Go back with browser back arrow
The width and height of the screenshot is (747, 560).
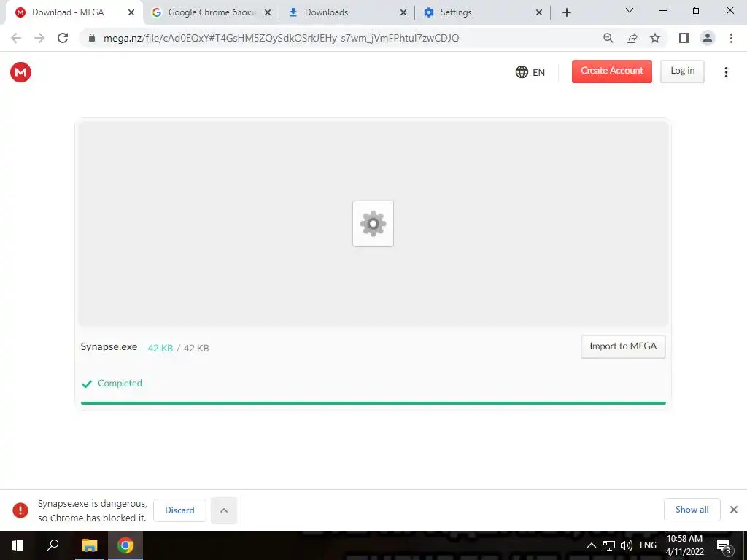tap(16, 38)
